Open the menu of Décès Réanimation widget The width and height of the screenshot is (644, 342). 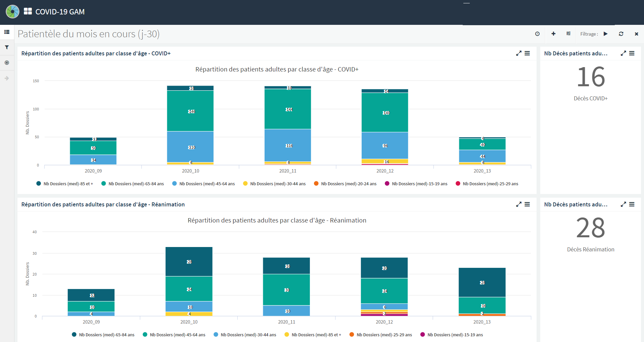(632, 204)
